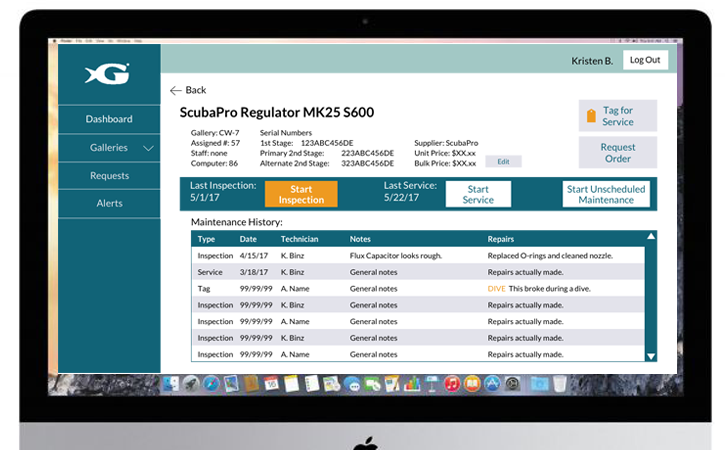Open Notes icon in dock
Screen dimensions: 725x450
point(291,384)
